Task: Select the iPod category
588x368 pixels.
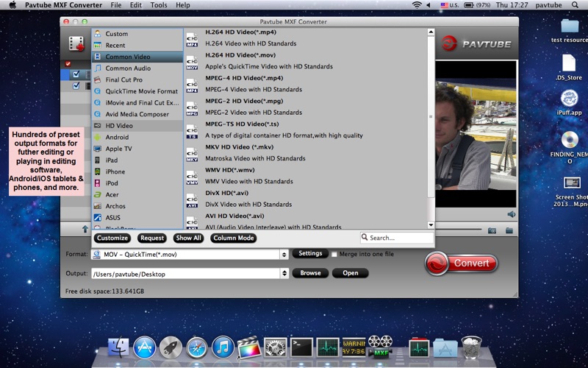Action: point(137,183)
